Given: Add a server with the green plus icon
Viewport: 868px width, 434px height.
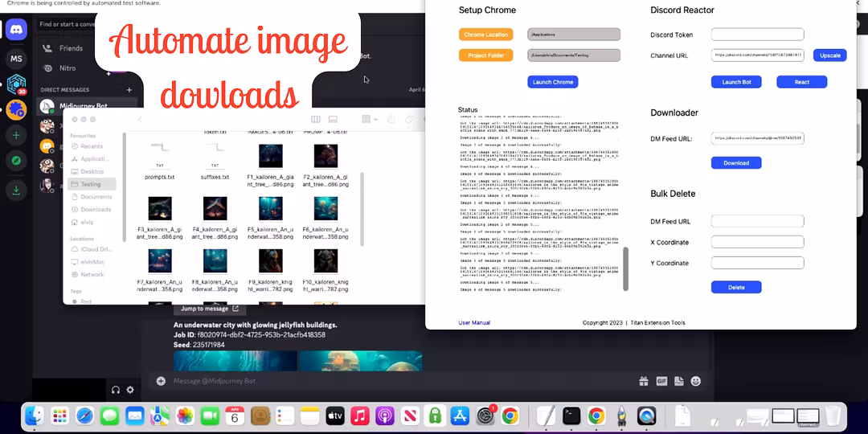Looking at the screenshot, I should 16,135.
